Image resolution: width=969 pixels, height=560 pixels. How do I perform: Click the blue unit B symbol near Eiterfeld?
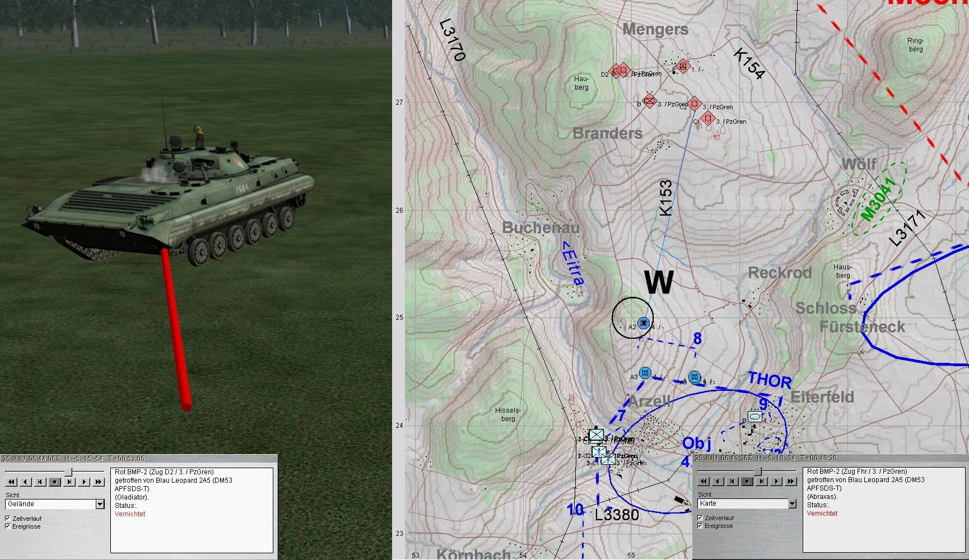pos(754,417)
